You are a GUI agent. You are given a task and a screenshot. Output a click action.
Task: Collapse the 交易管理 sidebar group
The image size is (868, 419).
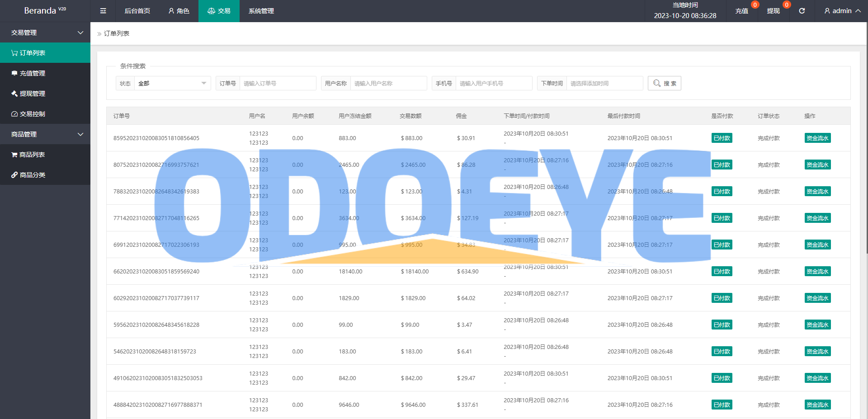(45, 33)
